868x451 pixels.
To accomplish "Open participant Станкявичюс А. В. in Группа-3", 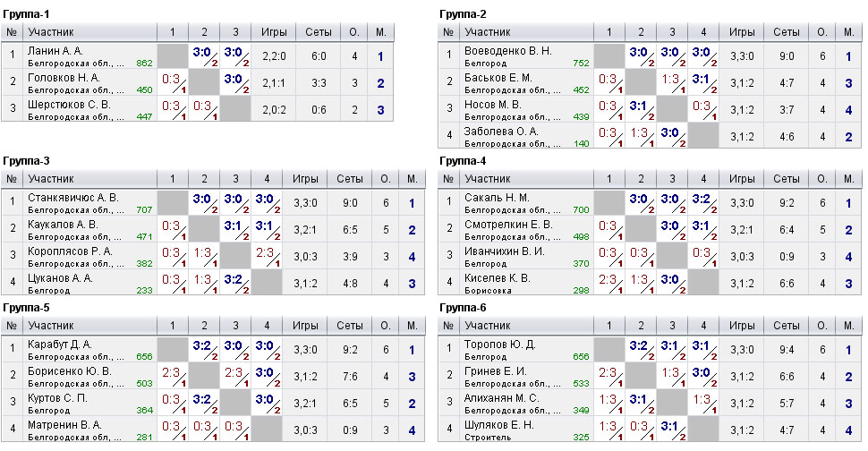I will [73, 198].
